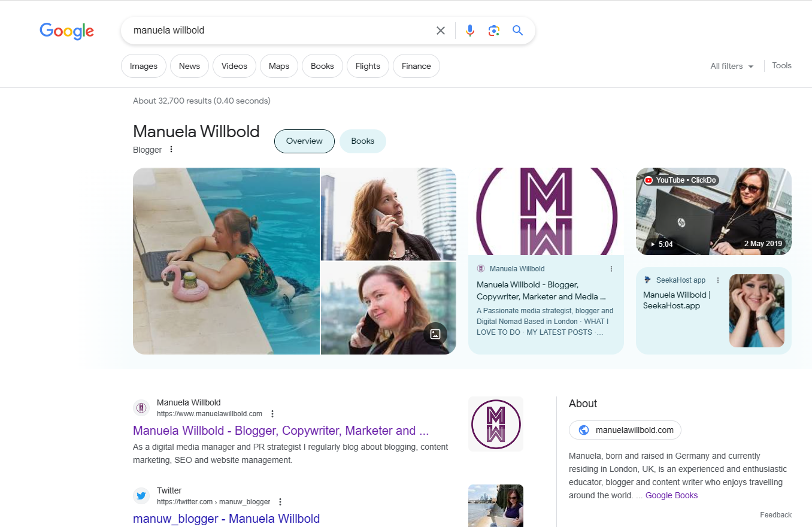Open the poolside laptop photo
The image size is (812, 527).
pos(226,261)
